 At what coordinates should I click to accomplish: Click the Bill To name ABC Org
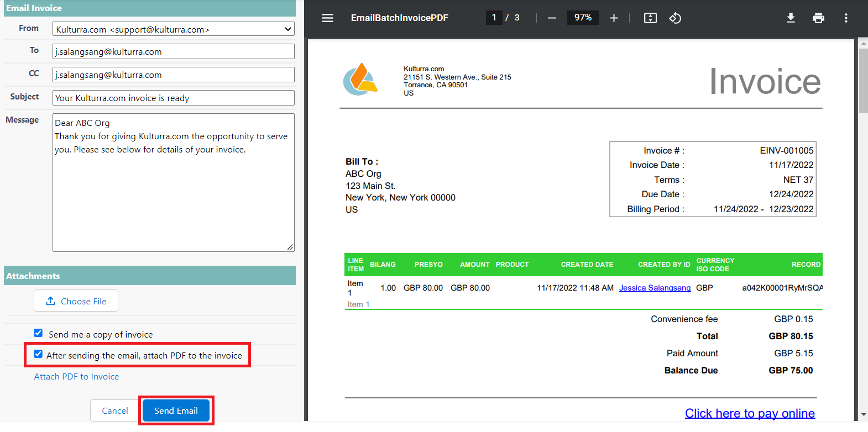363,174
